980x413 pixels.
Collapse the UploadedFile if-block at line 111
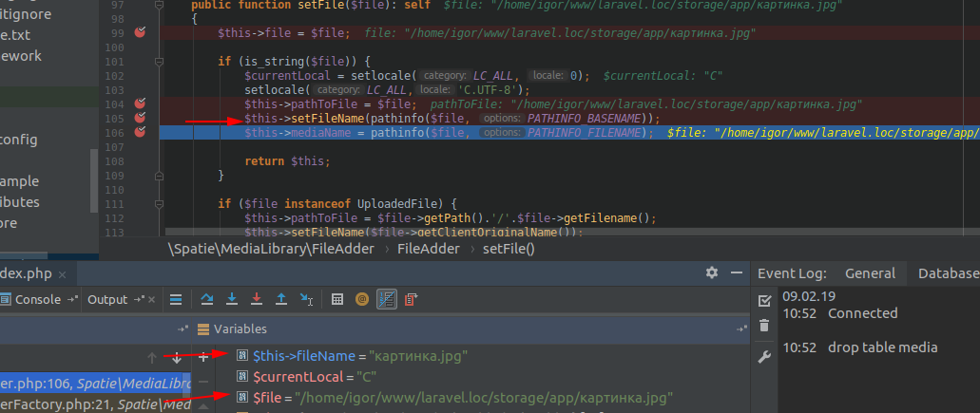tap(160, 204)
